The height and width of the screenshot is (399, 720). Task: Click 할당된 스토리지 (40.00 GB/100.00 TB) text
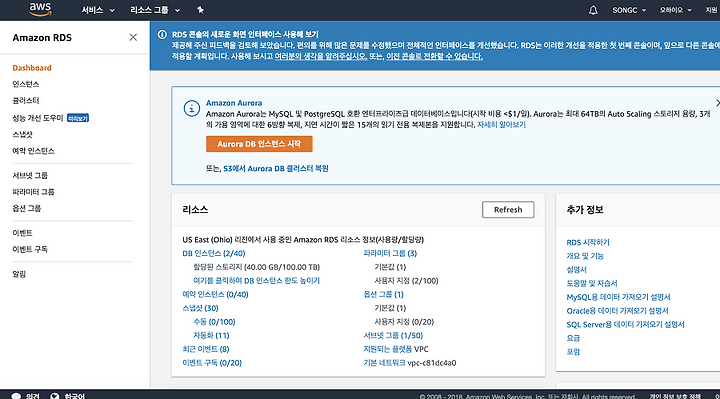(256, 267)
